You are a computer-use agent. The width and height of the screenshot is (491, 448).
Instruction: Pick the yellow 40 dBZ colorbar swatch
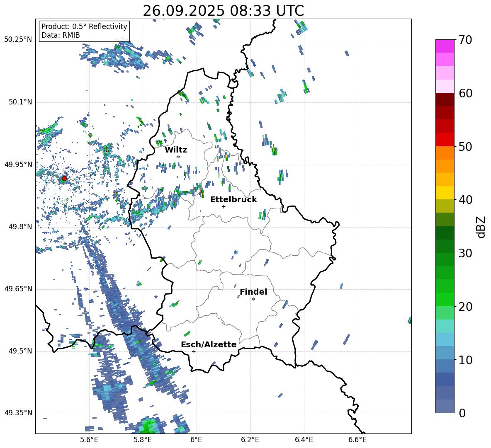(x=445, y=193)
